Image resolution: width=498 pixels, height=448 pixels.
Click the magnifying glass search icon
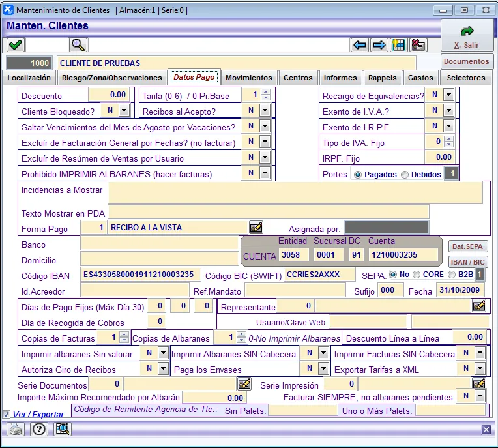[78, 45]
